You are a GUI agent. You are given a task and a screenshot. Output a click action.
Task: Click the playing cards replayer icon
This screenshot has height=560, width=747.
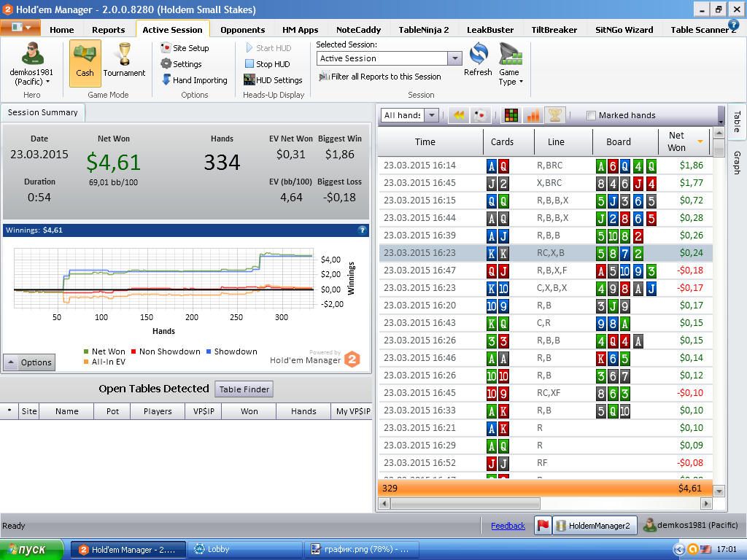click(x=480, y=115)
